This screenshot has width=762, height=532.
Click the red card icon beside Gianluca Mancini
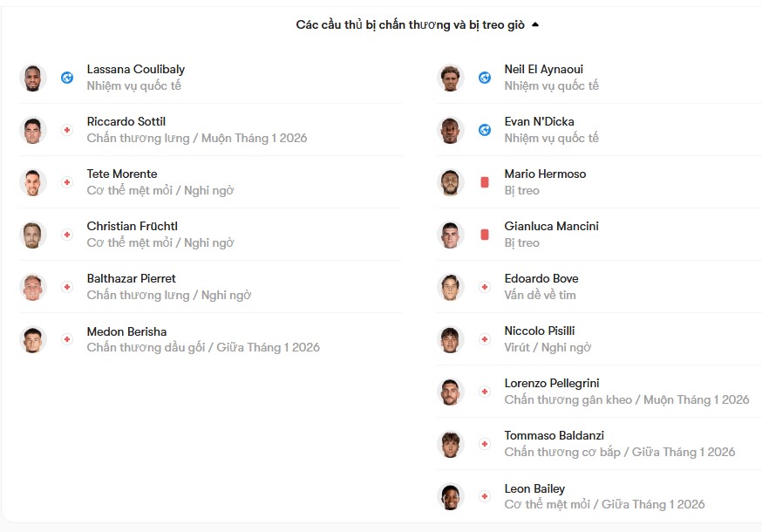point(485,235)
